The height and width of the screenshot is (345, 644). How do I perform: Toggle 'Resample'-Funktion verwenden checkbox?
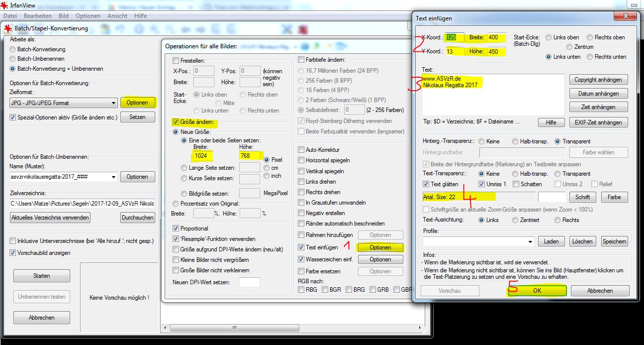[x=176, y=239]
